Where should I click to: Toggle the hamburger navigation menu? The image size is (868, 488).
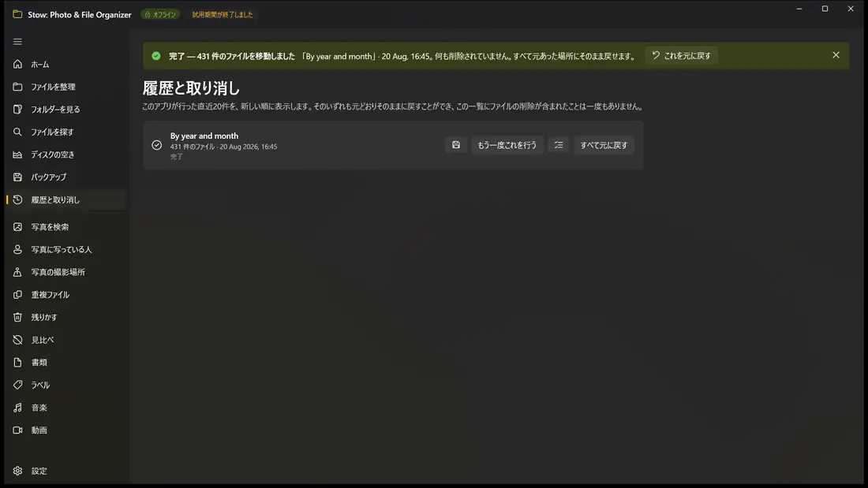click(x=17, y=42)
